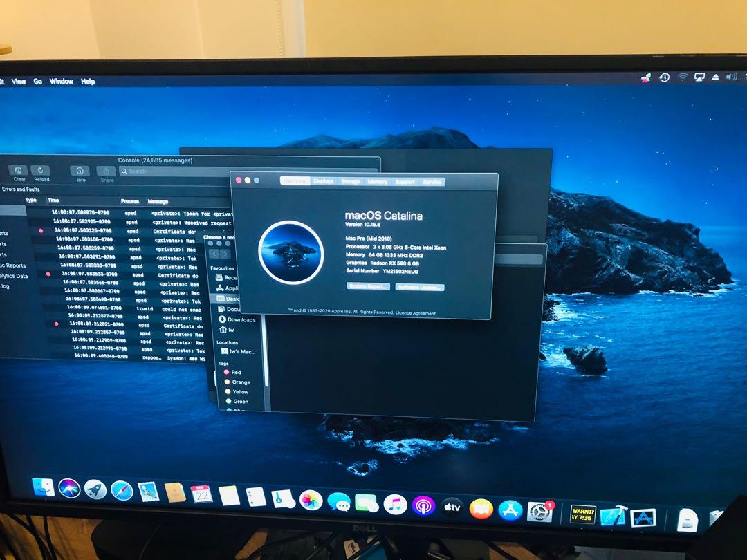This screenshot has height=560, width=747.
Task: Open volume control in menu bar
Action: (x=731, y=77)
